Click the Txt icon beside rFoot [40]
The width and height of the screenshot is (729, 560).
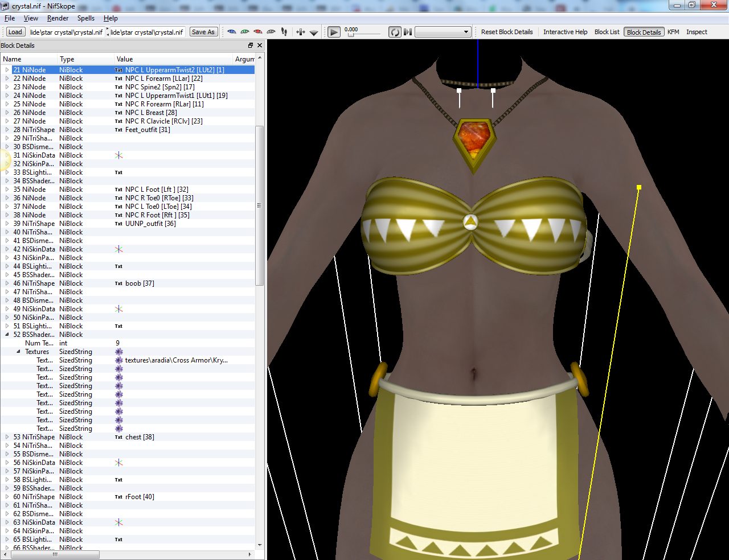click(118, 497)
